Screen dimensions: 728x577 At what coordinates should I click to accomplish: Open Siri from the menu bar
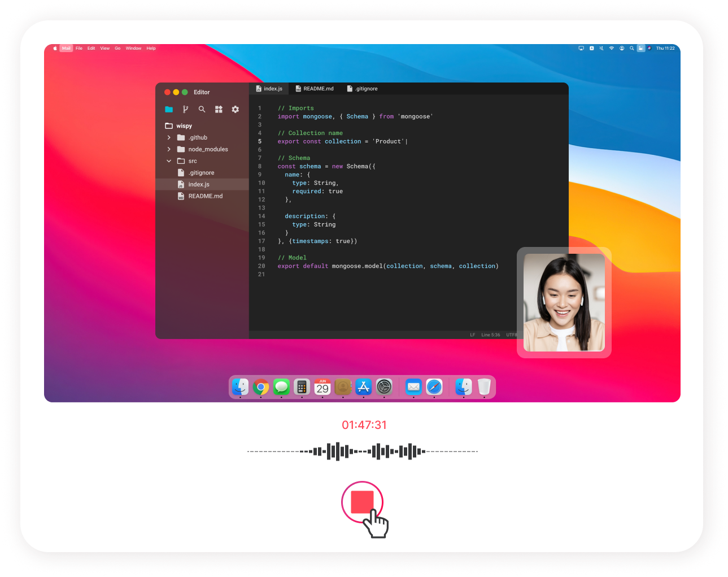pos(649,49)
